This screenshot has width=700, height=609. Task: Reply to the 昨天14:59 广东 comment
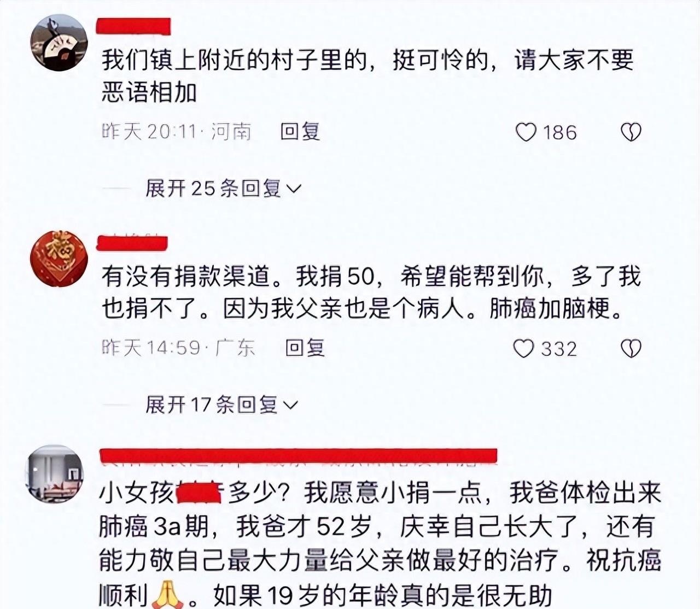pos(305,348)
